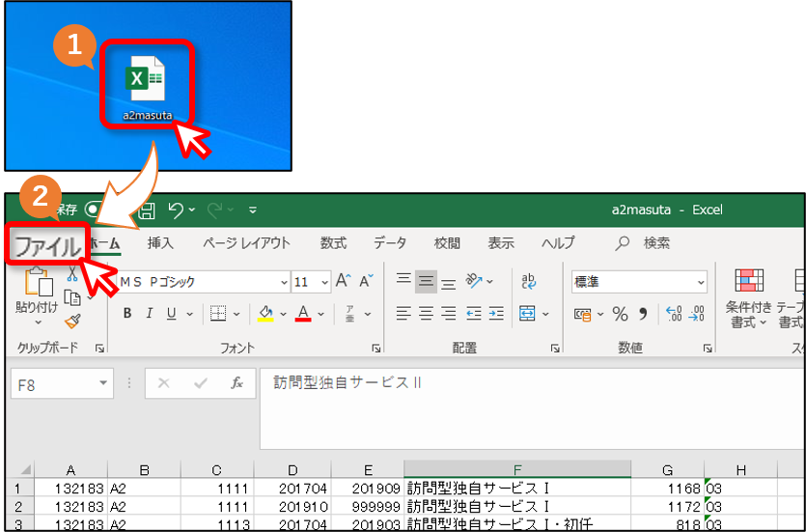Toggle the AutoSave switch

click(94, 210)
